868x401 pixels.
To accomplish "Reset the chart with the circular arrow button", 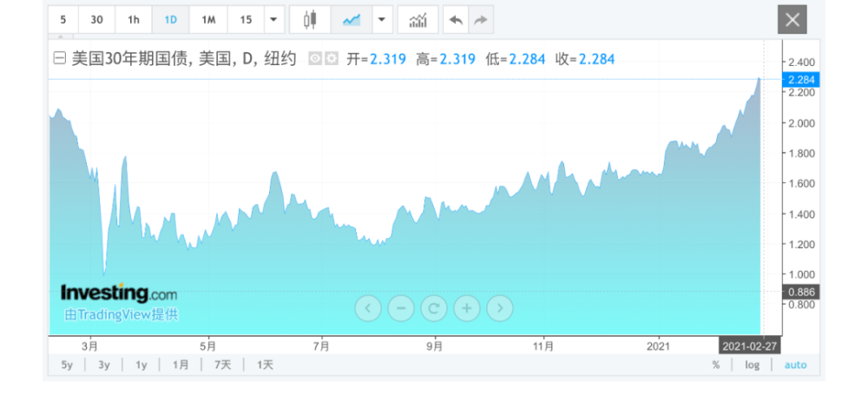I will 434,308.
